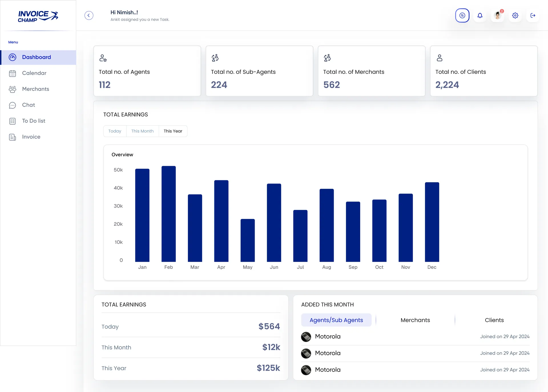Image resolution: width=548 pixels, height=392 pixels.
Task: Click 'Total no. of Agents' label
Action: (124, 72)
